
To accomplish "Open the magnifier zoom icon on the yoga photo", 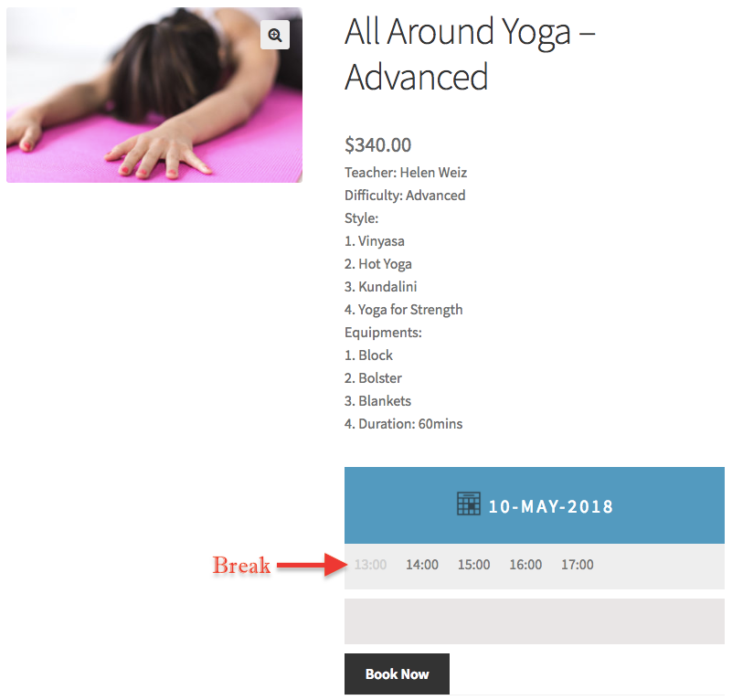I will click(x=275, y=35).
